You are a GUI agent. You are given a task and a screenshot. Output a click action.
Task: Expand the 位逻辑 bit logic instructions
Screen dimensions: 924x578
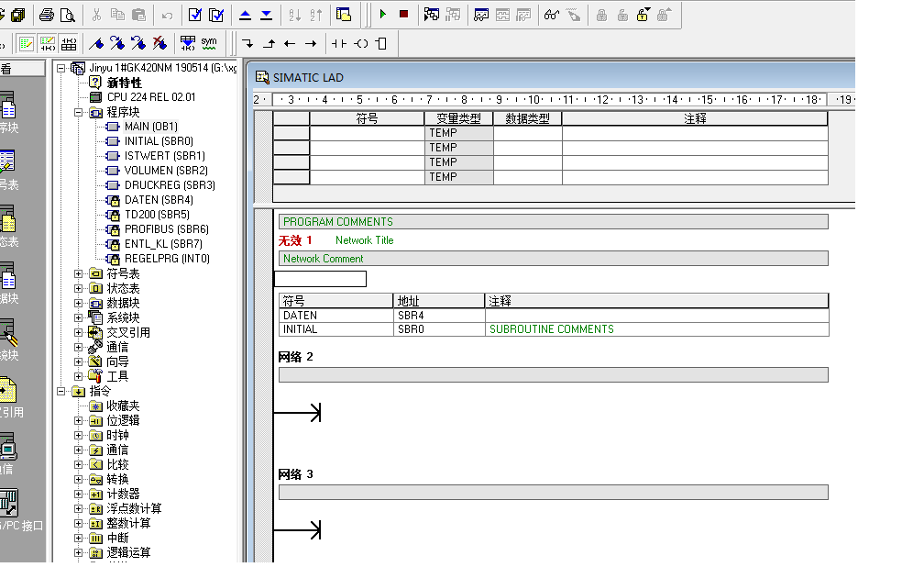click(x=78, y=420)
